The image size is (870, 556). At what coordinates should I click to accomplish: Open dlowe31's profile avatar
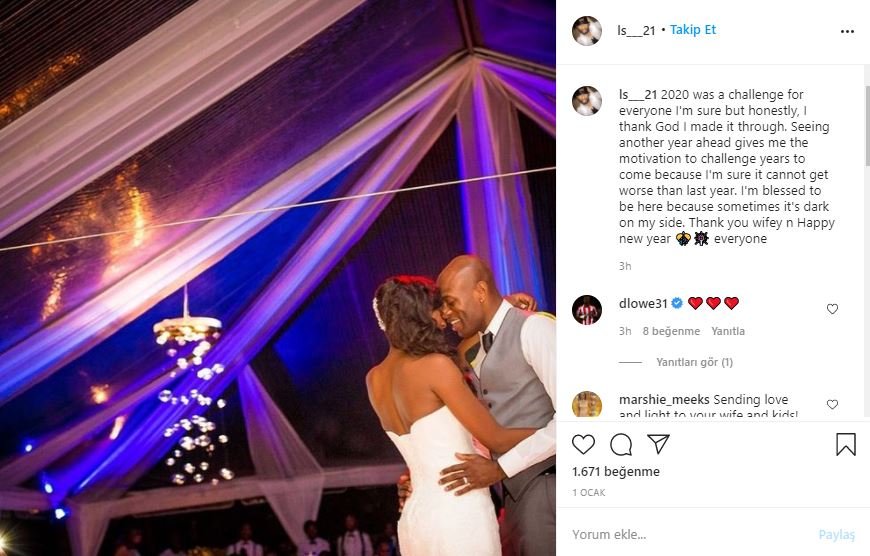[586, 310]
